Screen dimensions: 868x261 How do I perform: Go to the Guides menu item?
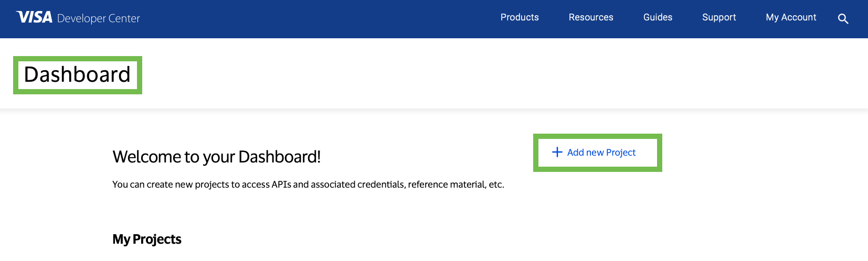tap(658, 17)
